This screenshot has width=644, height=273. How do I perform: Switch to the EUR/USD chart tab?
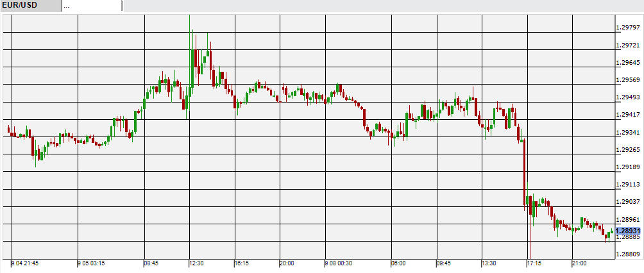[19, 6]
